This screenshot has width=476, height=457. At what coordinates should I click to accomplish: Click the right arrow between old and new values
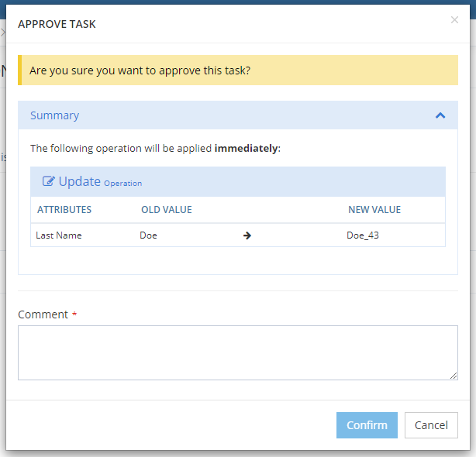247,235
